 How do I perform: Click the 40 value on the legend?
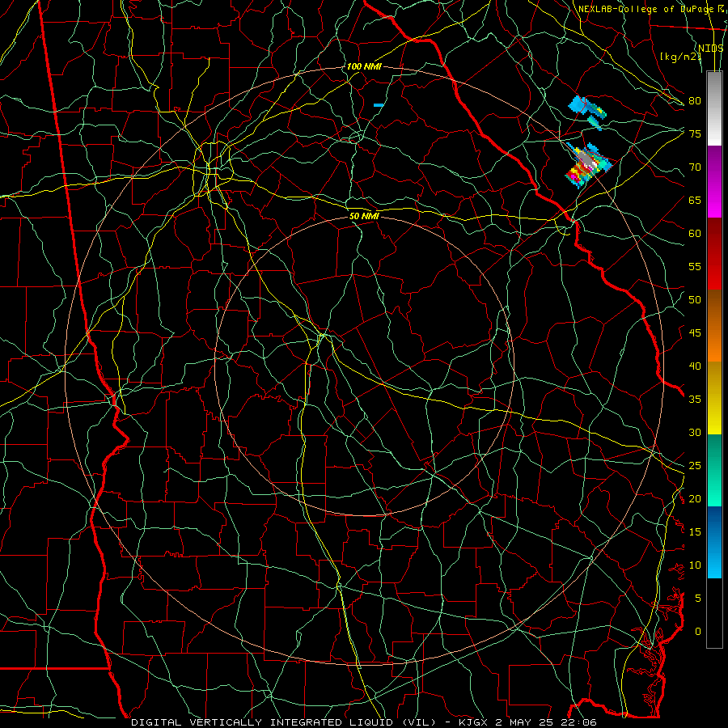(x=695, y=366)
